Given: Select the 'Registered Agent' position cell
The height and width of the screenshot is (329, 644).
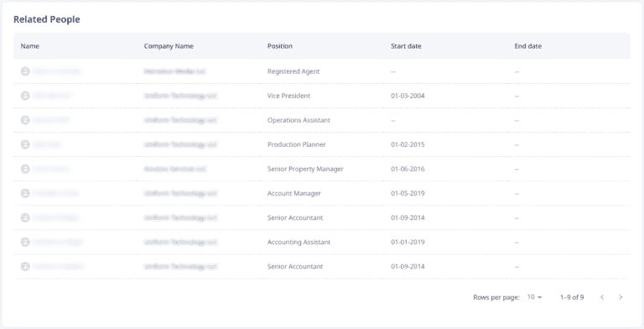Looking at the screenshot, I should coord(293,71).
